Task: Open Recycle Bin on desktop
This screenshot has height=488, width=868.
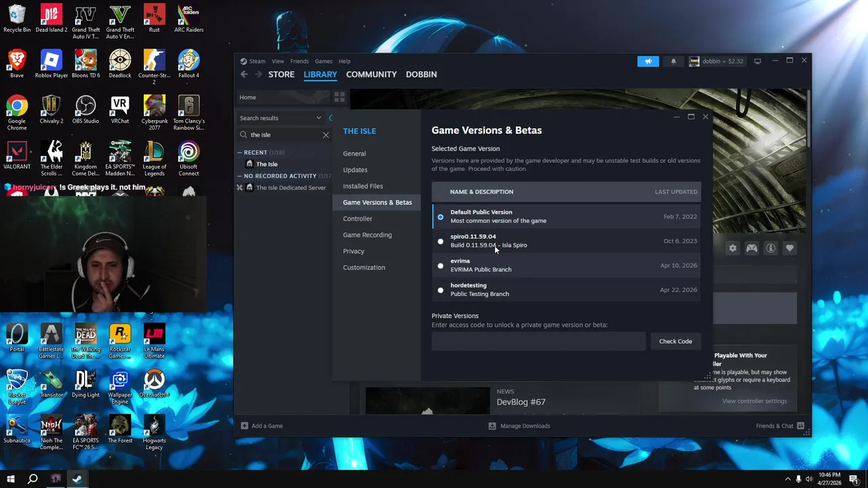Action: tap(17, 18)
